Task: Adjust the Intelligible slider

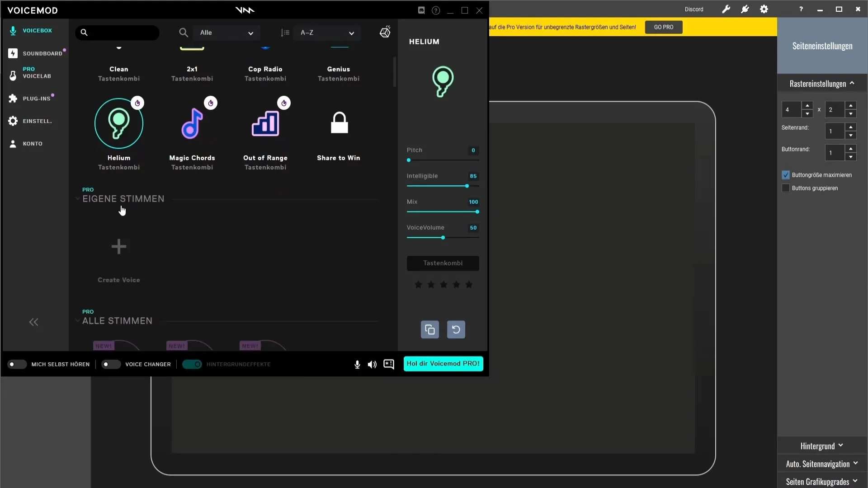Action: (x=443, y=186)
